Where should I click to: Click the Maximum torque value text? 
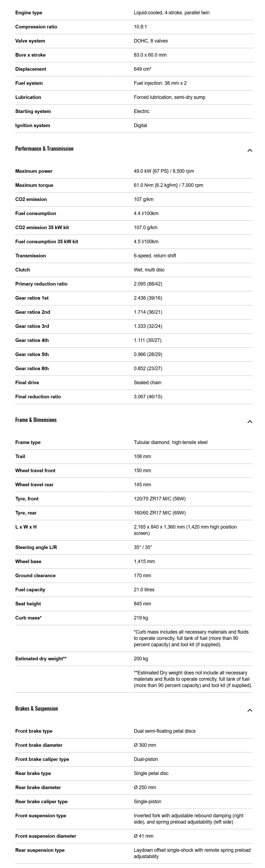pos(168,185)
